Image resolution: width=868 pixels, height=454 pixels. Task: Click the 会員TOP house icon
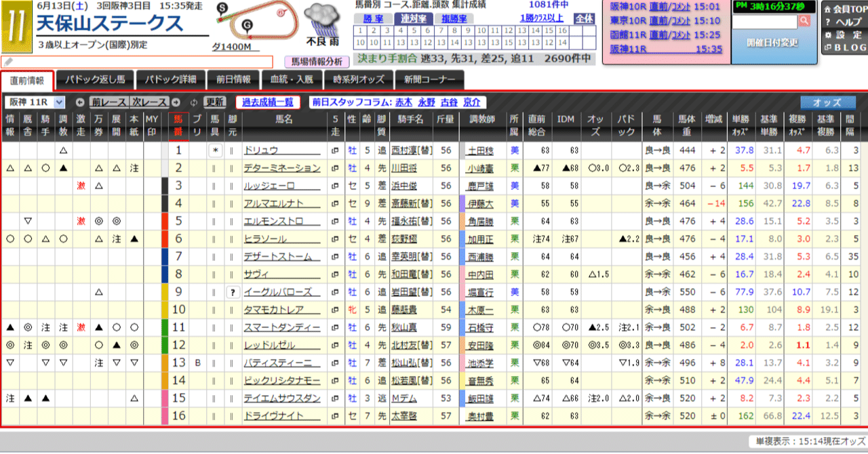tap(828, 9)
